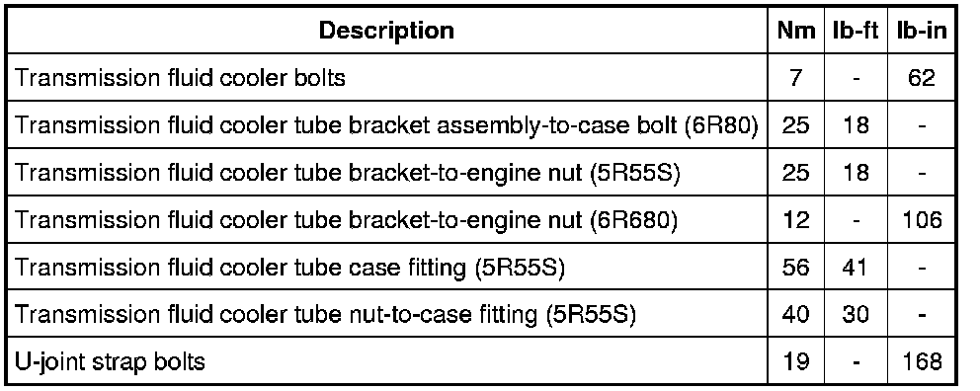The height and width of the screenshot is (391, 980).
Task: Select the Nm column header
Action: point(795,31)
